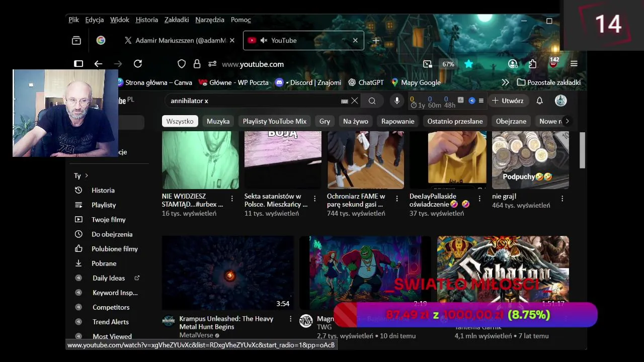
Task: Close the Adamir Mariuszzen X tab
Action: click(232, 40)
